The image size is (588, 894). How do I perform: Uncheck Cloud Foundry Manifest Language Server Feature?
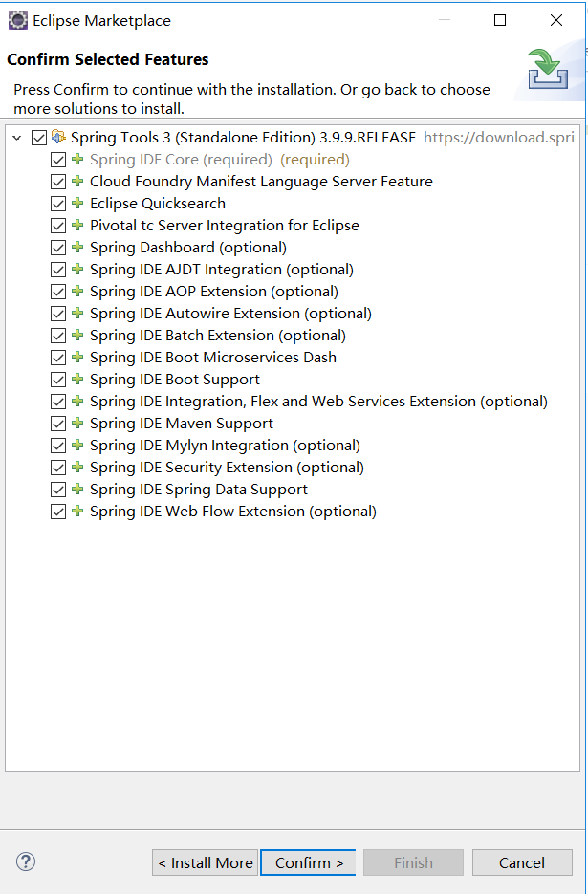click(58, 182)
